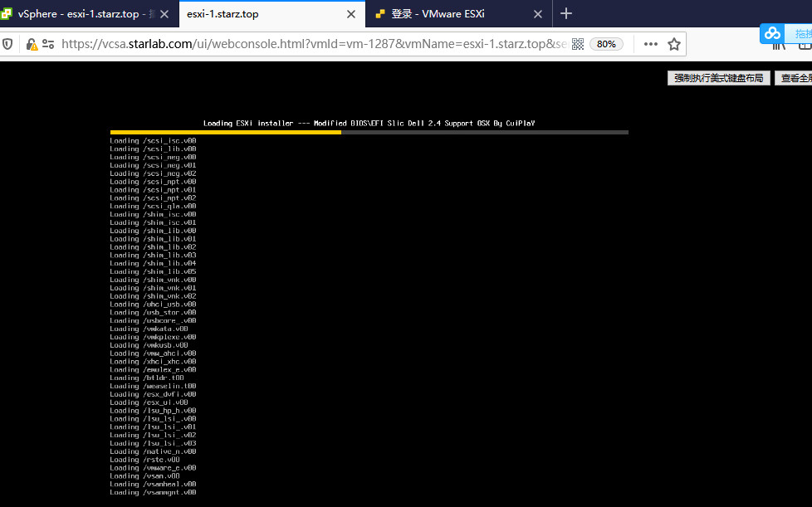Click the 'Loading /lsu_lsi_.v00' line
812x507 pixels.
(153, 419)
